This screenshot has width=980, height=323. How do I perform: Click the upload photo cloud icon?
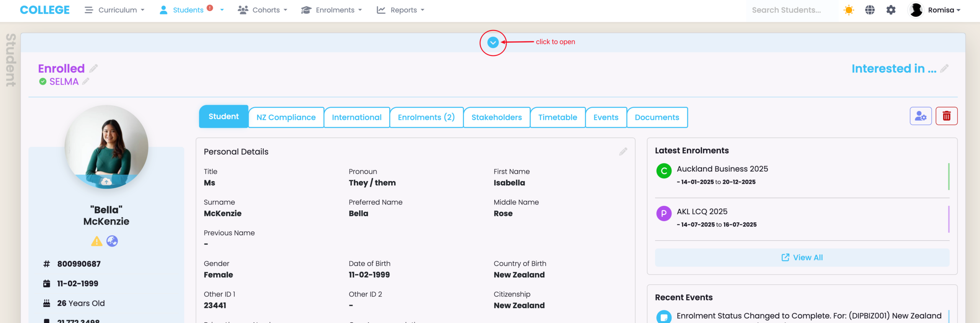click(x=106, y=181)
